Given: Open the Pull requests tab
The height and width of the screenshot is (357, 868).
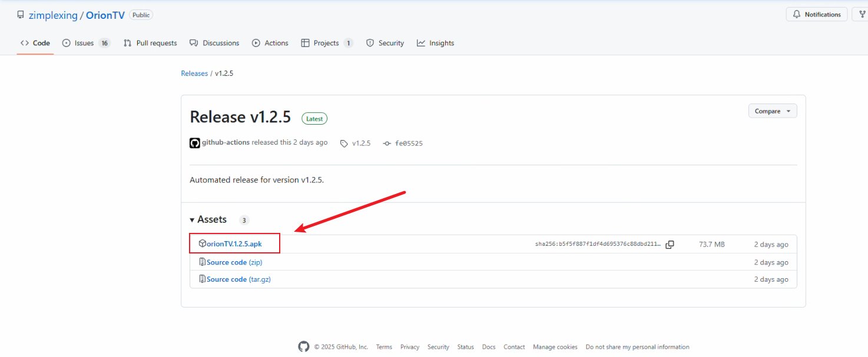Looking at the screenshot, I should click(x=150, y=43).
